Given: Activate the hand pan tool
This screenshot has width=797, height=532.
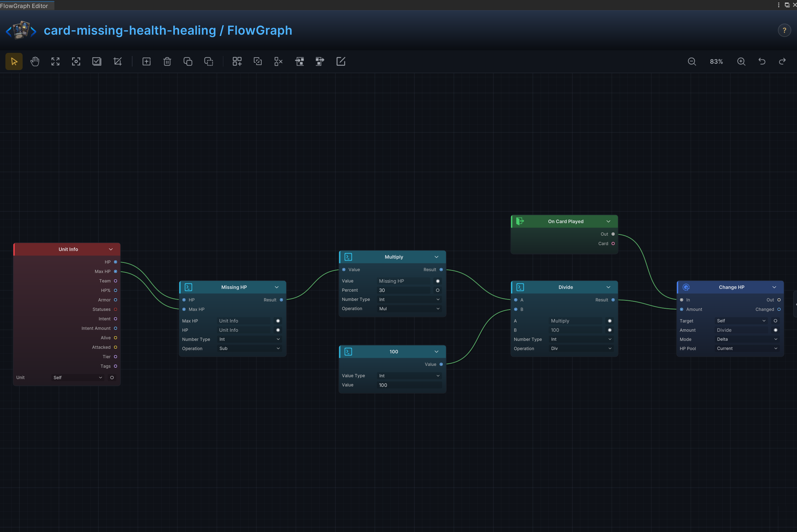Looking at the screenshot, I should coord(35,61).
